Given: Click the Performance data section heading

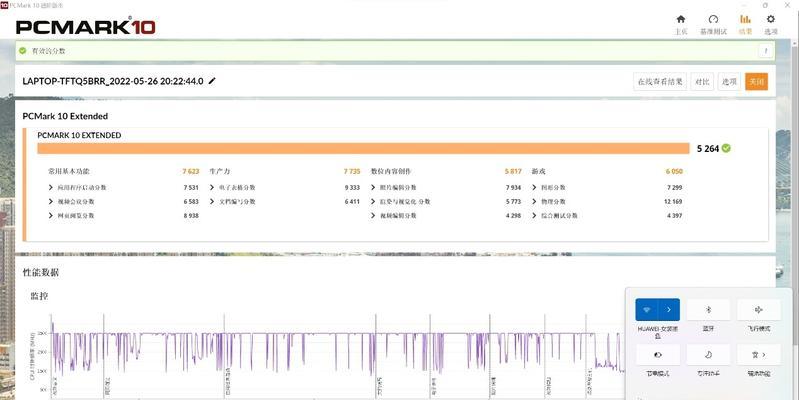Looking at the screenshot, I should 41,273.
